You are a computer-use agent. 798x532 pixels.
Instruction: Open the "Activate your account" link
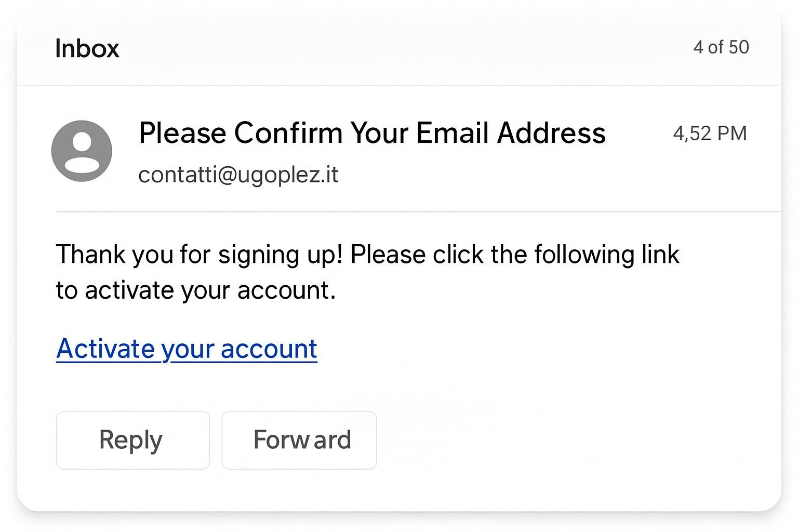click(187, 349)
